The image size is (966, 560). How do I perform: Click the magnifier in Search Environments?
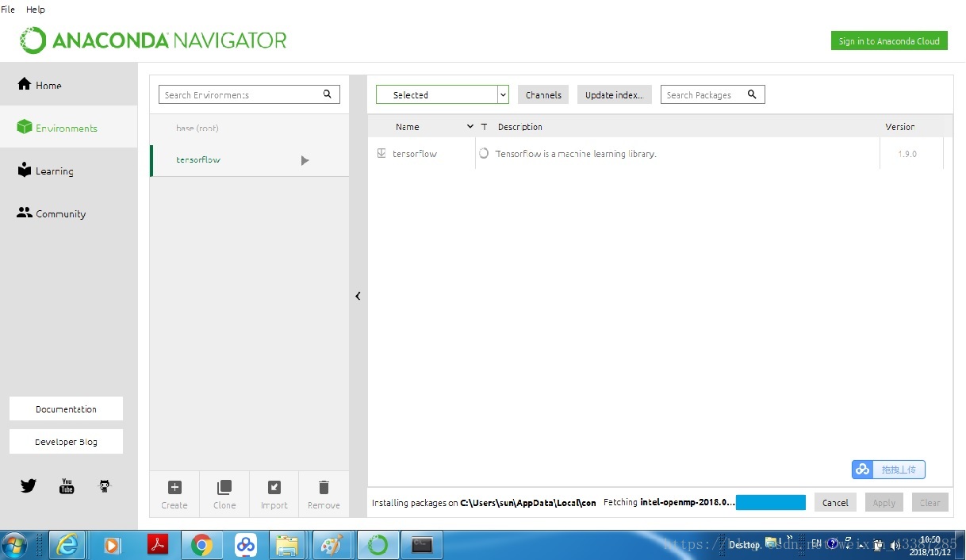(328, 94)
